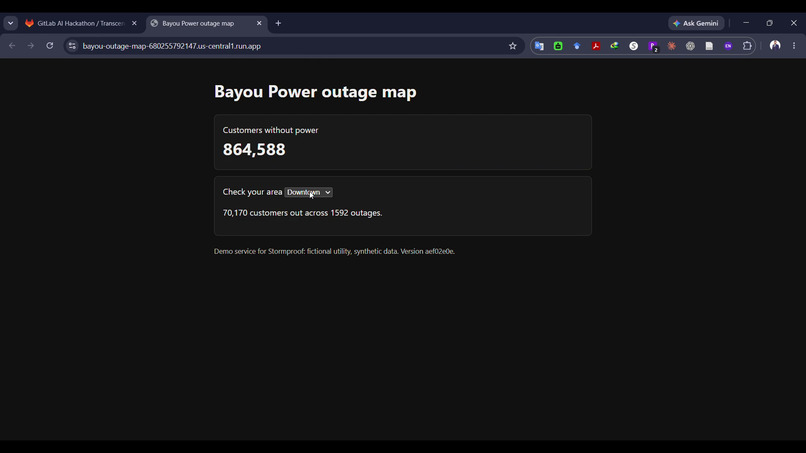This screenshot has height=453, width=806.
Task: Click the 864,588 customer count
Action: pos(254,149)
